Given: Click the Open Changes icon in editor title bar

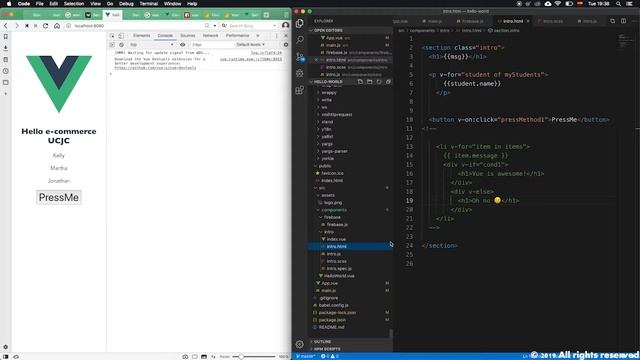Looking at the screenshot, I should (613, 21).
